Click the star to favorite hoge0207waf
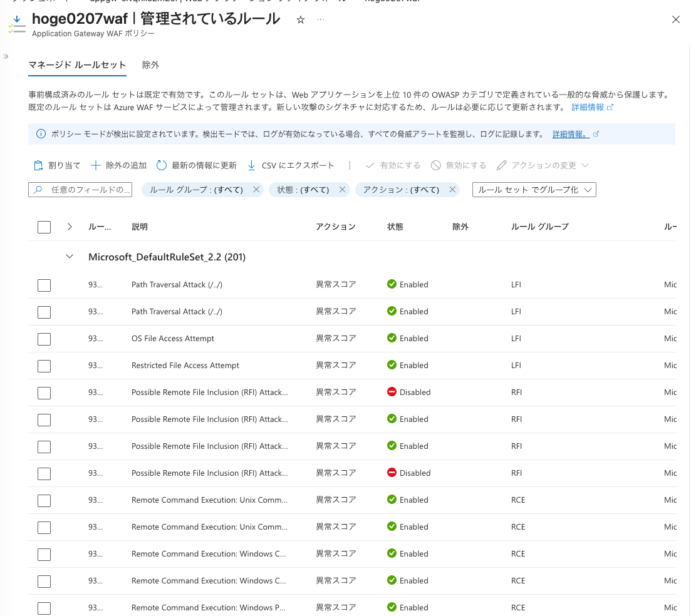The image size is (691, 616). 300,19
